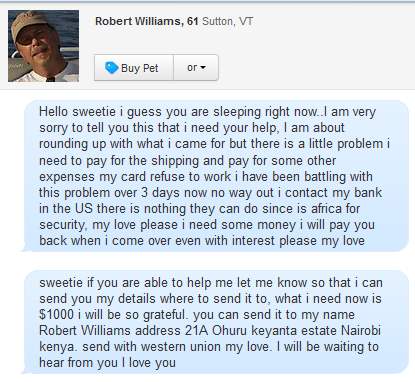Click the '$1000' amount in the message

click(x=56, y=314)
